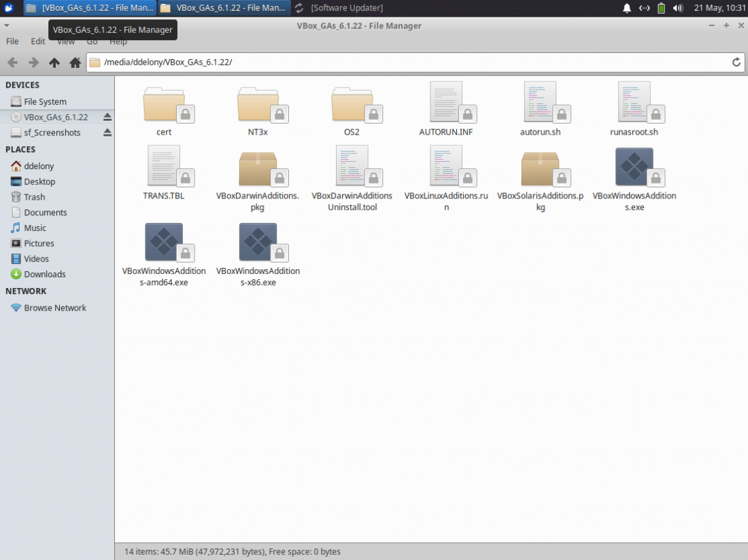This screenshot has width=748, height=560.
Task: Go back with the left arrow toolbar button
Action: 13,63
